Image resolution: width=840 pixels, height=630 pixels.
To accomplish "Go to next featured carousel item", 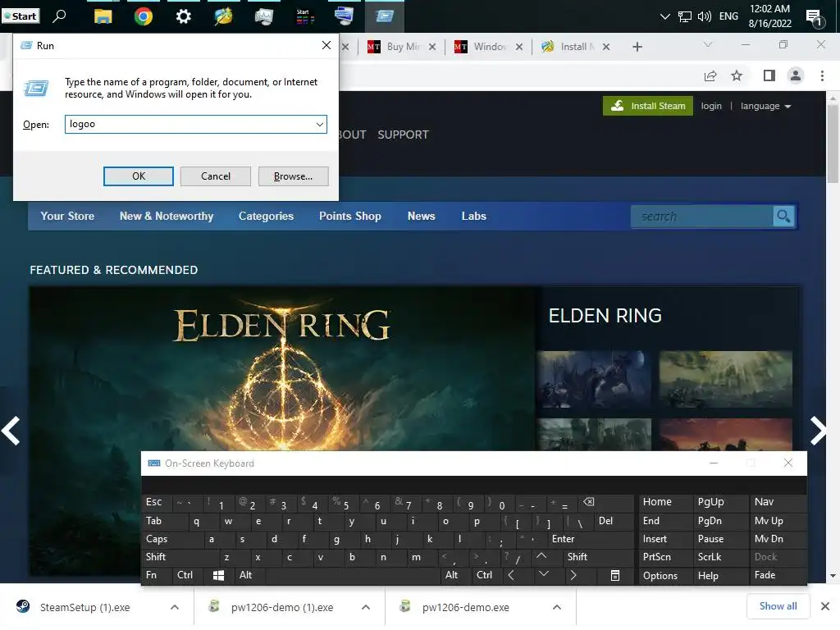I will [818, 431].
